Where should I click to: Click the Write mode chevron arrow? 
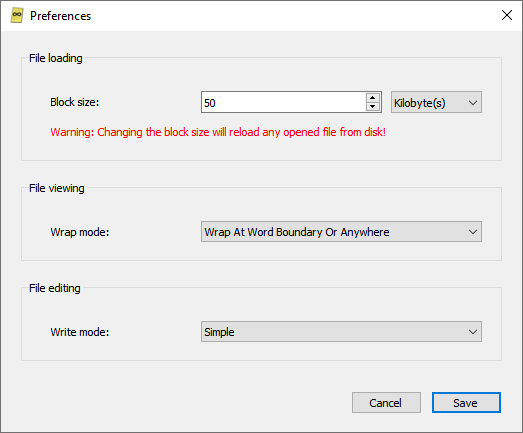[x=473, y=332]
